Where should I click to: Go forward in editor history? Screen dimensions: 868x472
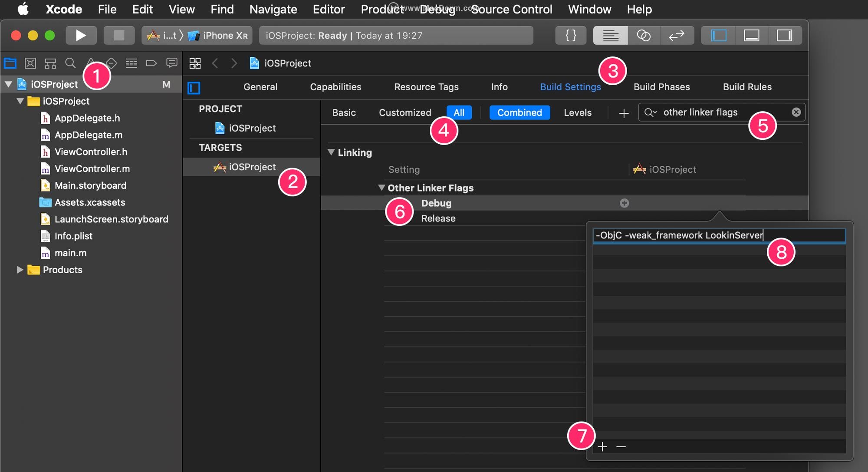pos(234,63)
